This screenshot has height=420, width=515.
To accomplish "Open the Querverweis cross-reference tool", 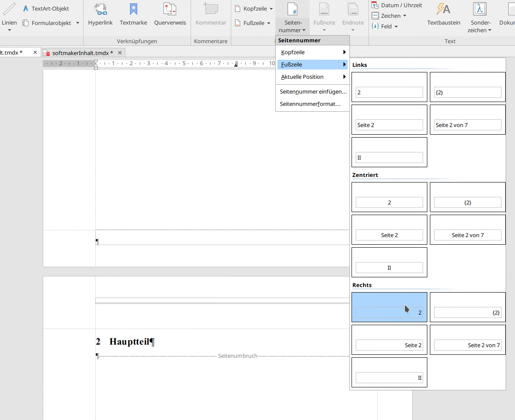I will click(170, 9).
